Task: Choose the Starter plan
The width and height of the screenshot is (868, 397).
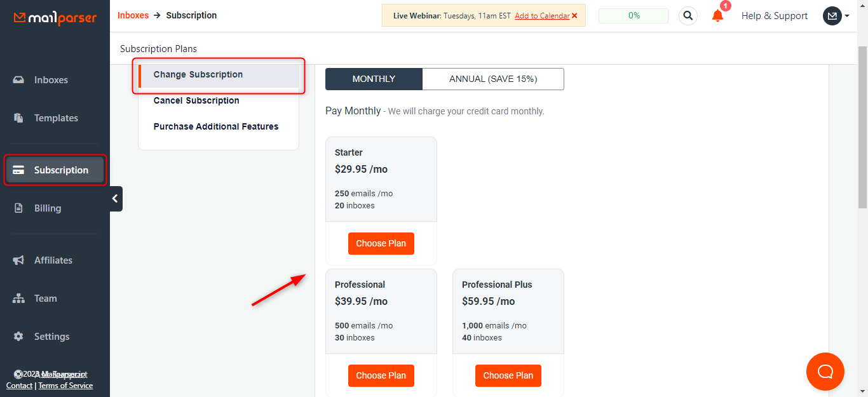Action: coord(381,243)
